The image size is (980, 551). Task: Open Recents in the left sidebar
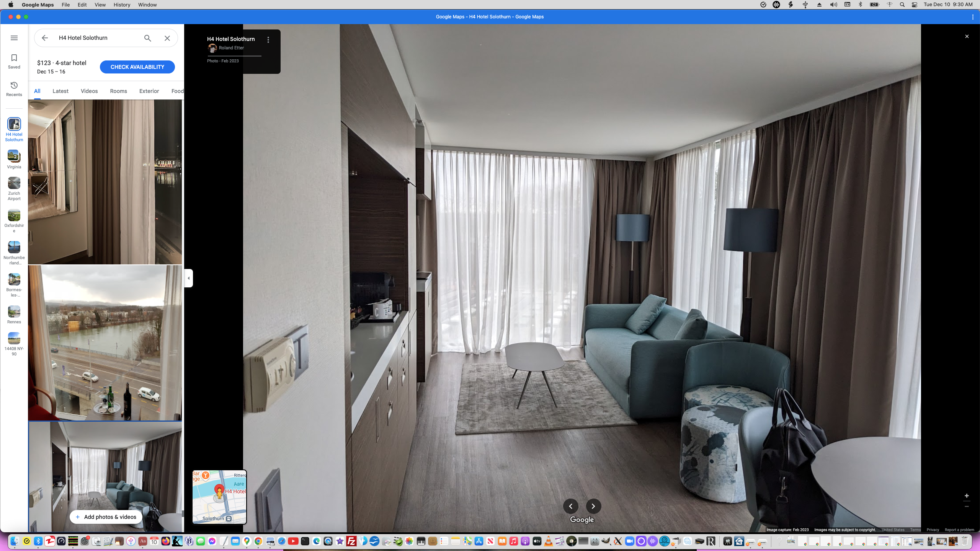click(14, 88)
